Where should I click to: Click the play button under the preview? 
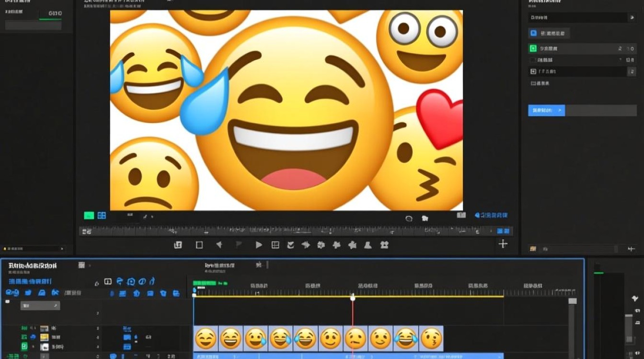coord(259,245)
